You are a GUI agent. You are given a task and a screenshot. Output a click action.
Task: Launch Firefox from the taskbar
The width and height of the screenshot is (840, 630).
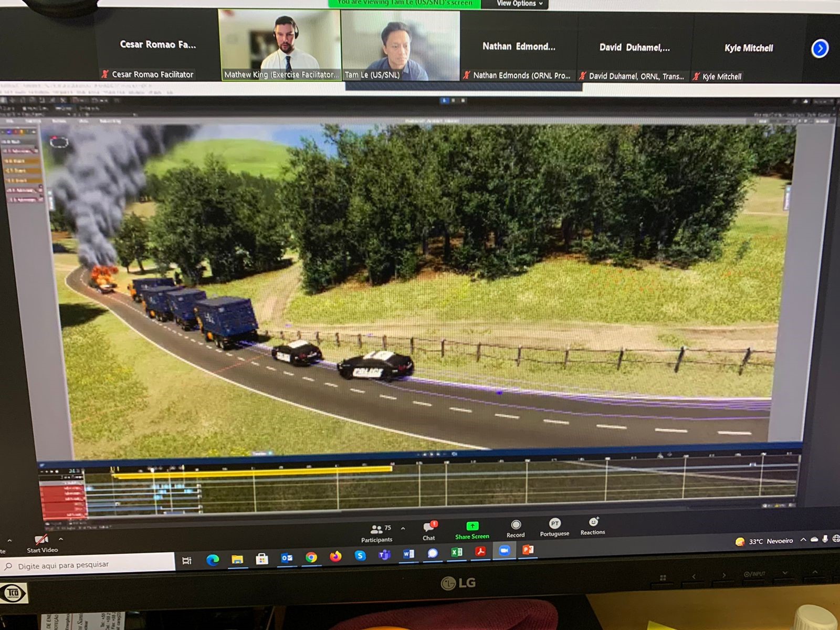point(335,556)
